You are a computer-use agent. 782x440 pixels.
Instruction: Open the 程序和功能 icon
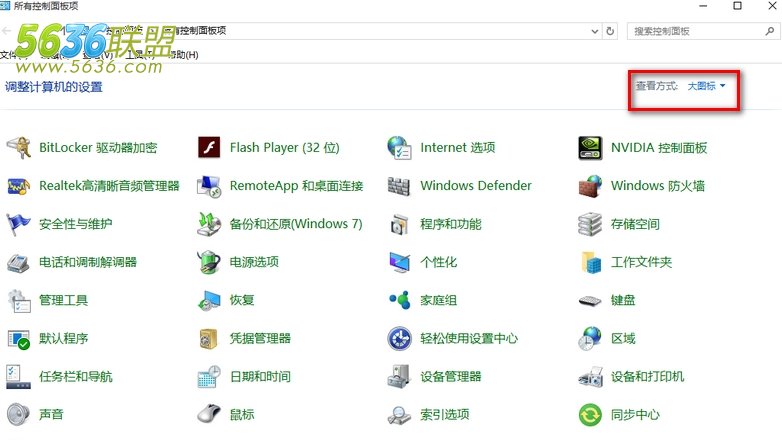click(399, 224)
